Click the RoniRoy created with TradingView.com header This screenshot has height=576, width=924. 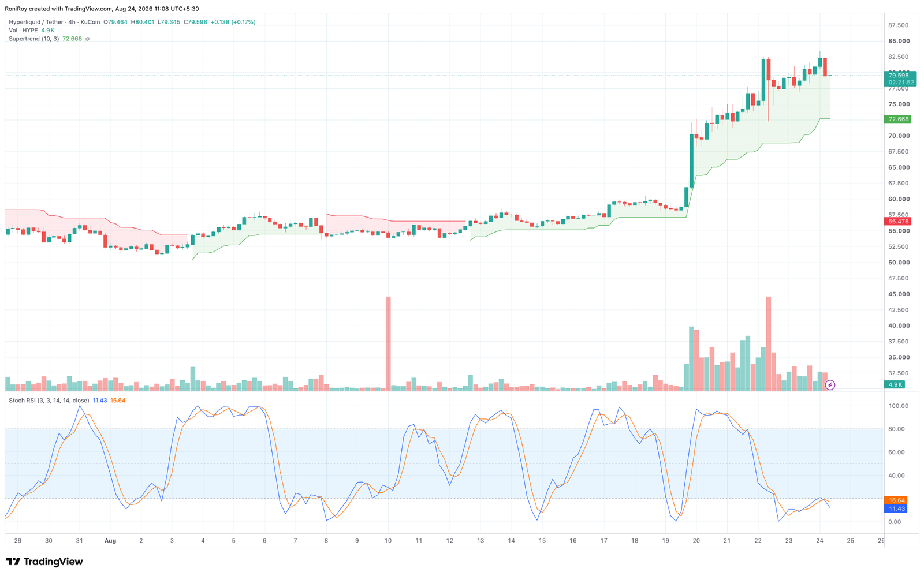click(102, 9)
